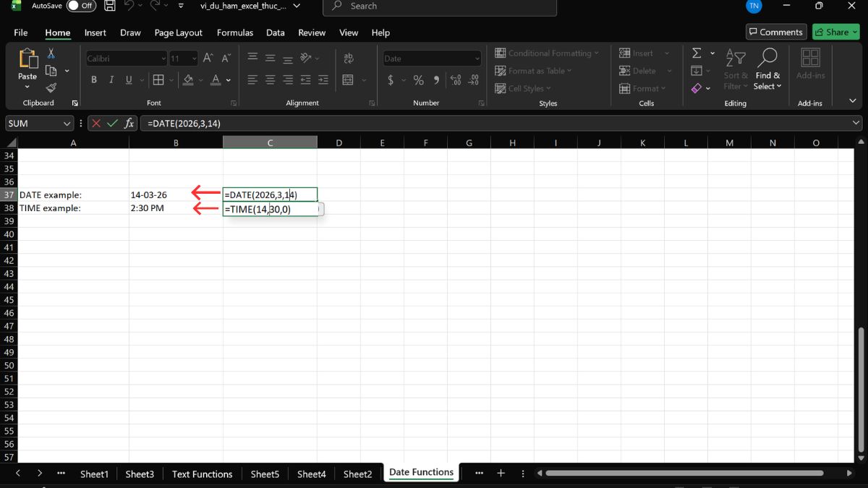The image size is (868, 488).
Task: Click the Search box in title bar
Action: click(440, 6)
